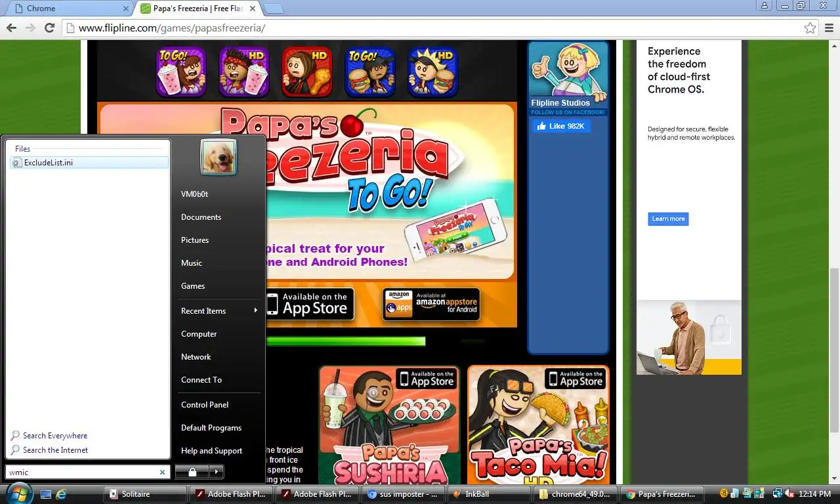Expand shutdown options arrow in Start menu
The width and height of the screenshot is (840, 504).
click(217, 471)
